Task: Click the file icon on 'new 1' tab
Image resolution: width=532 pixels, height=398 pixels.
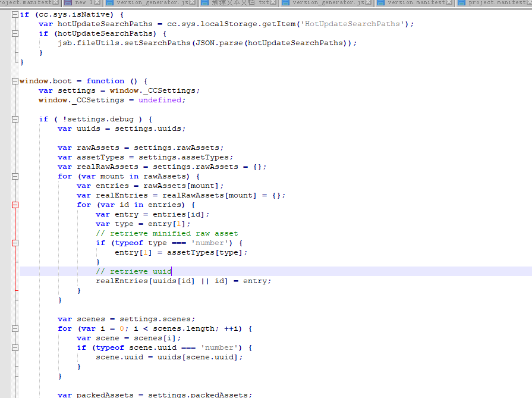Action: [x=68, y=3]
